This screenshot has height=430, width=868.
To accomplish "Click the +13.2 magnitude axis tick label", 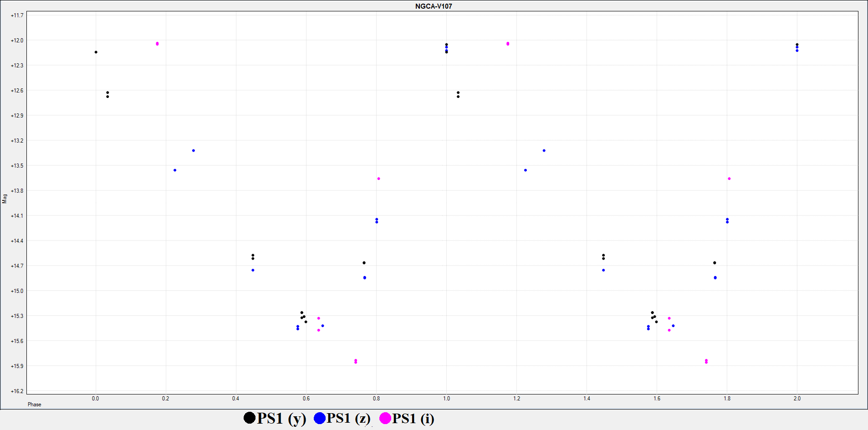I will click(x=17, y=141).
